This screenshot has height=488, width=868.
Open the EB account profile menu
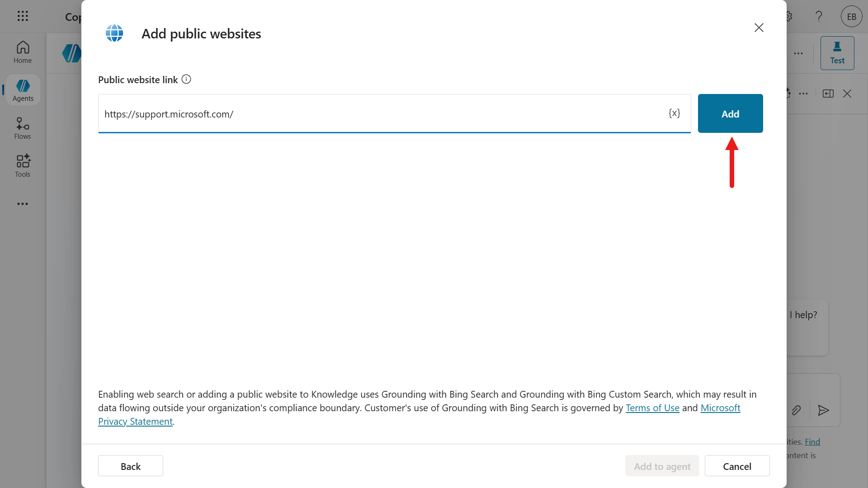(851, 17)
